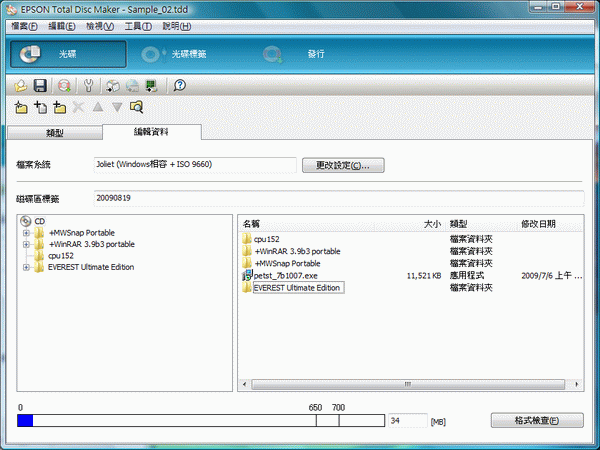Select the 光碟 disc step button
Image resolution: width=600 pixels, height=450 pixels.
(68, 54)
